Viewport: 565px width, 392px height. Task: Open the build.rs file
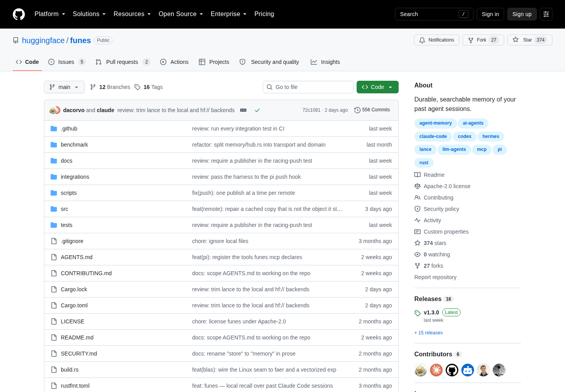70,370
